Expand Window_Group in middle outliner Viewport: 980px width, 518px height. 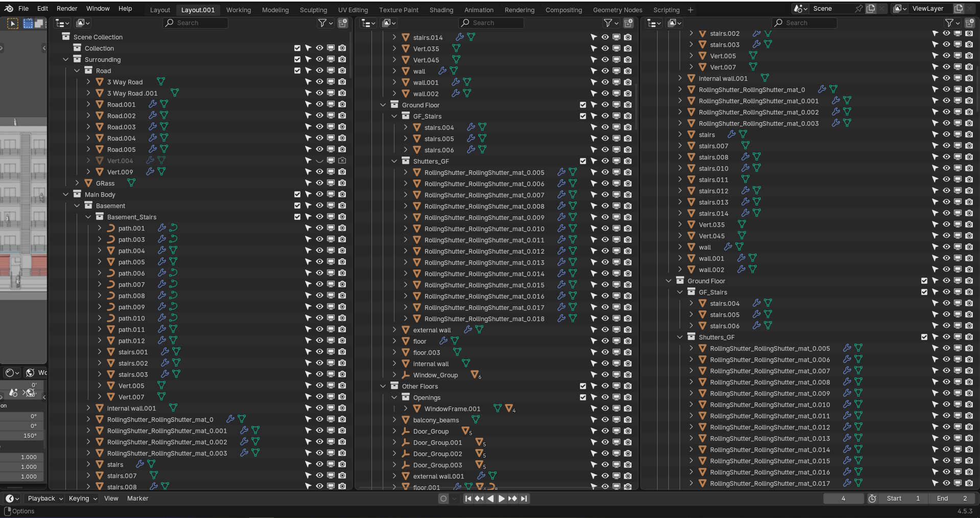click(x=394, y=375)
